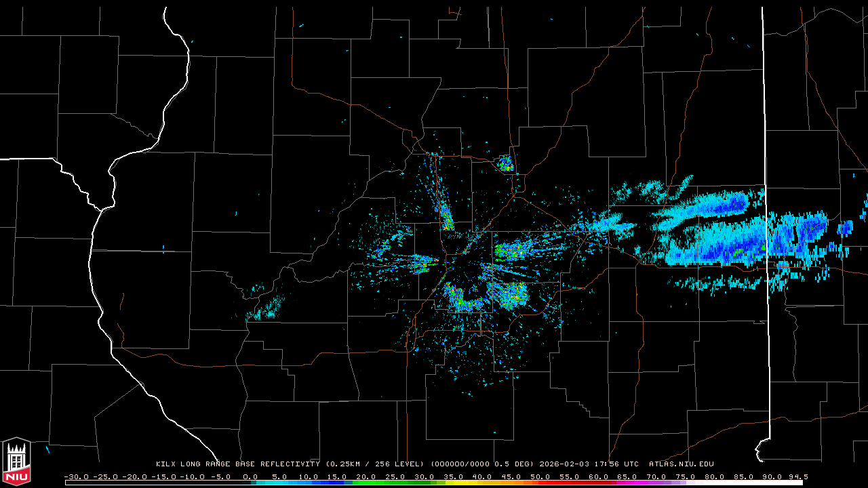
Task: Pick the magenta 65.0 value on color scale
Action: pyautogui.click(x=627, y=477)
